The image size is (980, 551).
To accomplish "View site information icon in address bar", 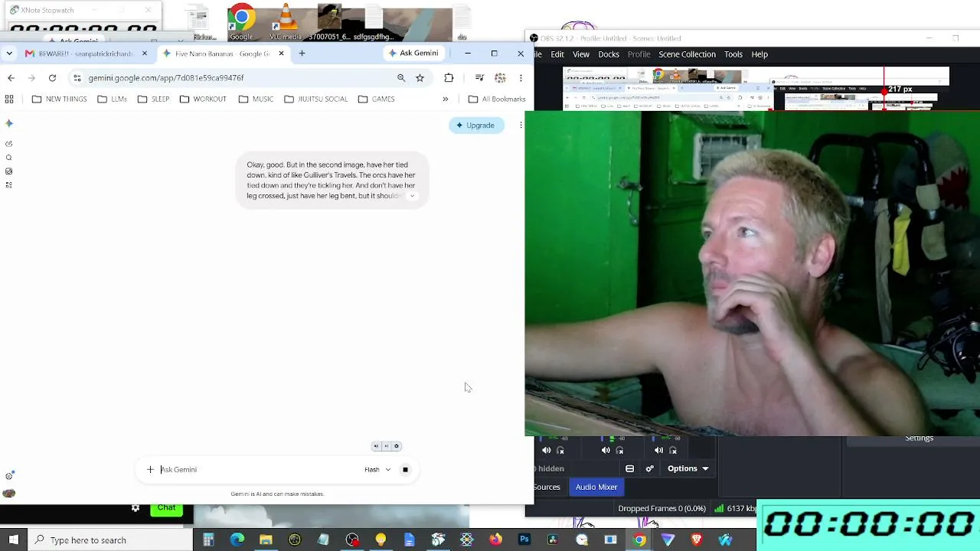I will pyautogui.click(x=77, y=77).
